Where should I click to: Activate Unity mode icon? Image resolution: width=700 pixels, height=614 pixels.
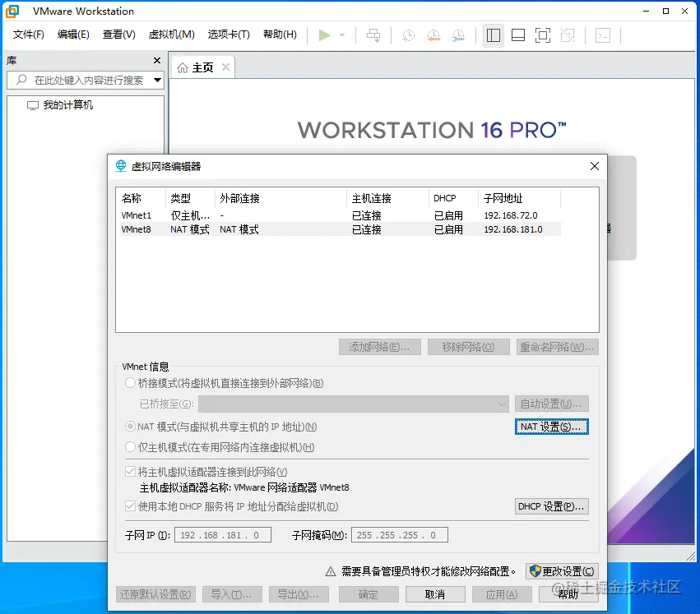click(x=568, y=35)
